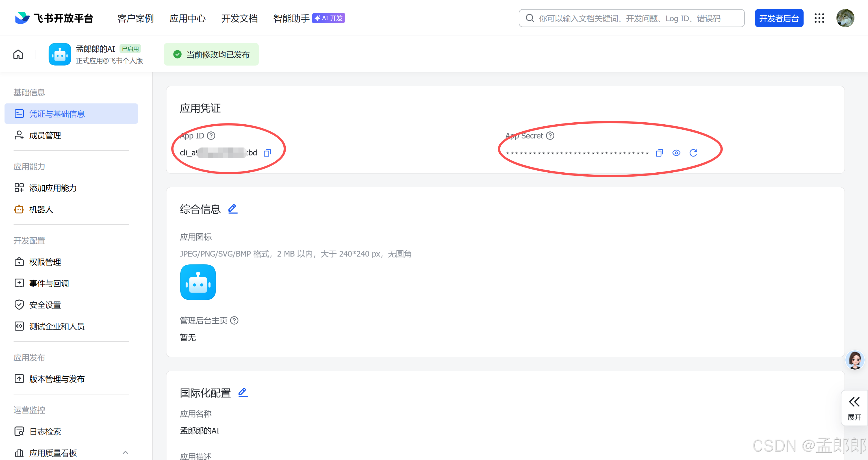Viewport: 868px width, 460px height.
Task: Copy the App Secret value
Action: point(659,153)
